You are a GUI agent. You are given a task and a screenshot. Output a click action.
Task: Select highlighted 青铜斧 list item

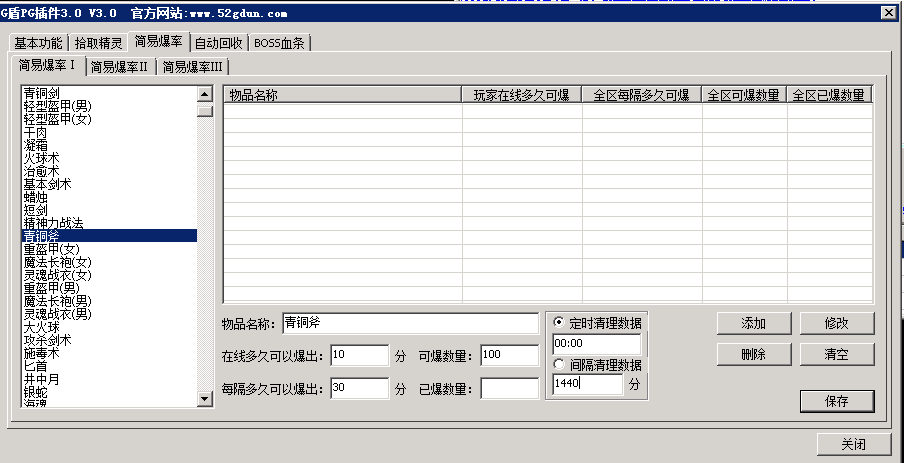(109, 236)
